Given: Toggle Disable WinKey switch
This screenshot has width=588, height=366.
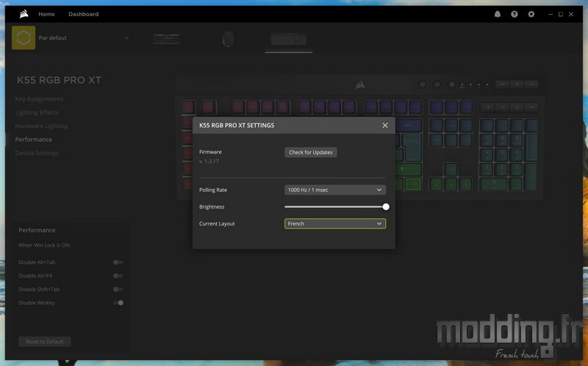Looking at the screenshot, I should coord(118,303).
